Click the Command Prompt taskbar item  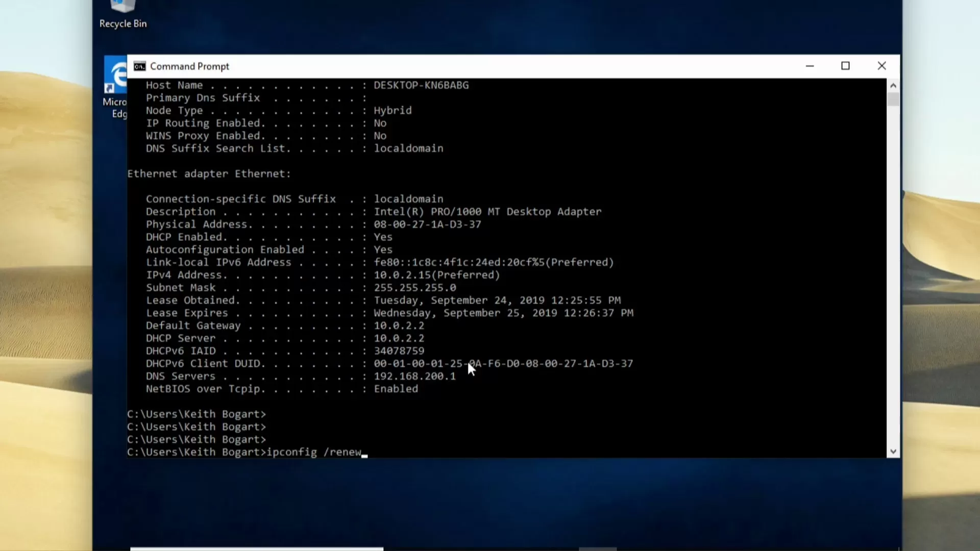click(255, 549)
